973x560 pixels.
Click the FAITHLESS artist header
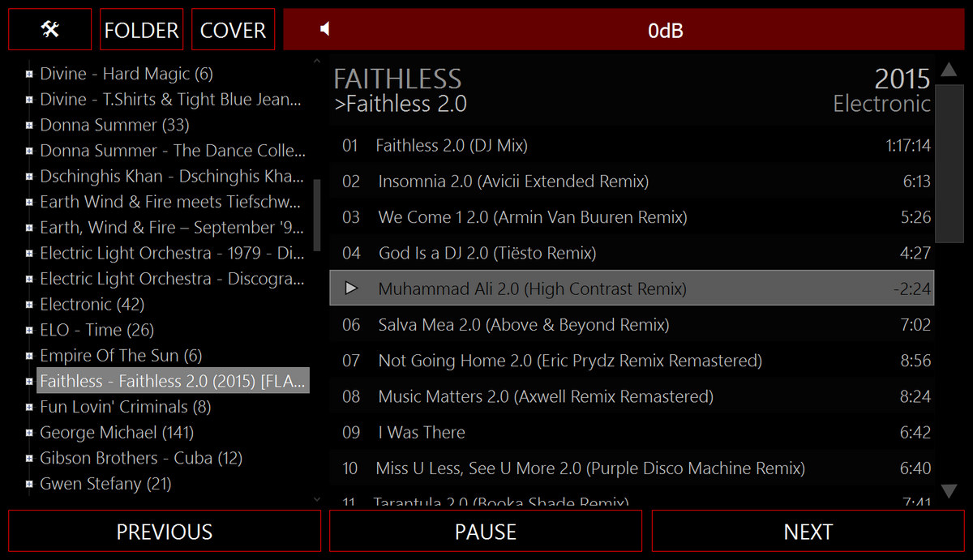(x=397, y=79)
